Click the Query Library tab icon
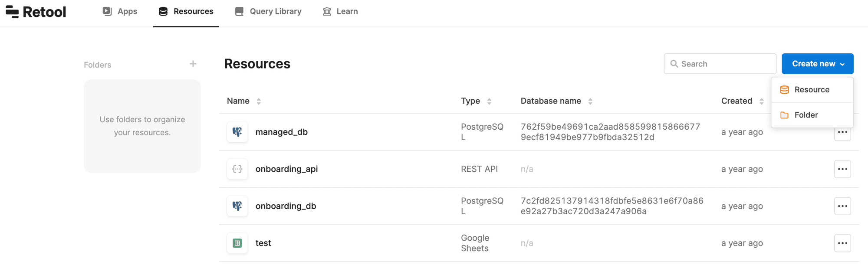 pos(239,12)
